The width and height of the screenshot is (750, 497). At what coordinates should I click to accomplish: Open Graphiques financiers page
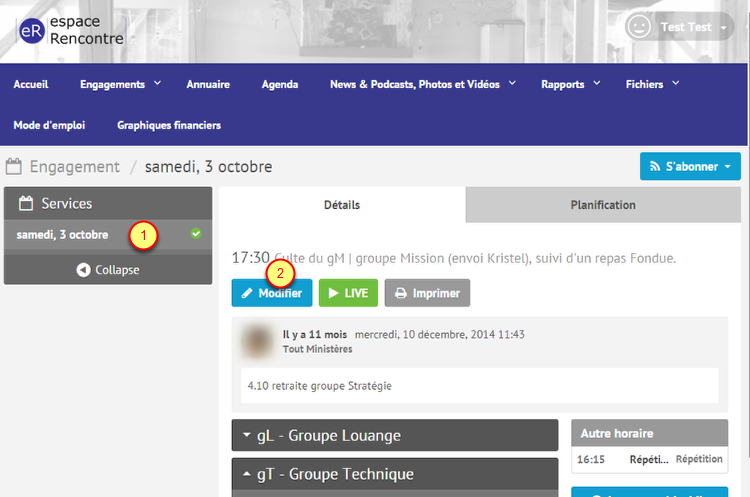point(169,125)
